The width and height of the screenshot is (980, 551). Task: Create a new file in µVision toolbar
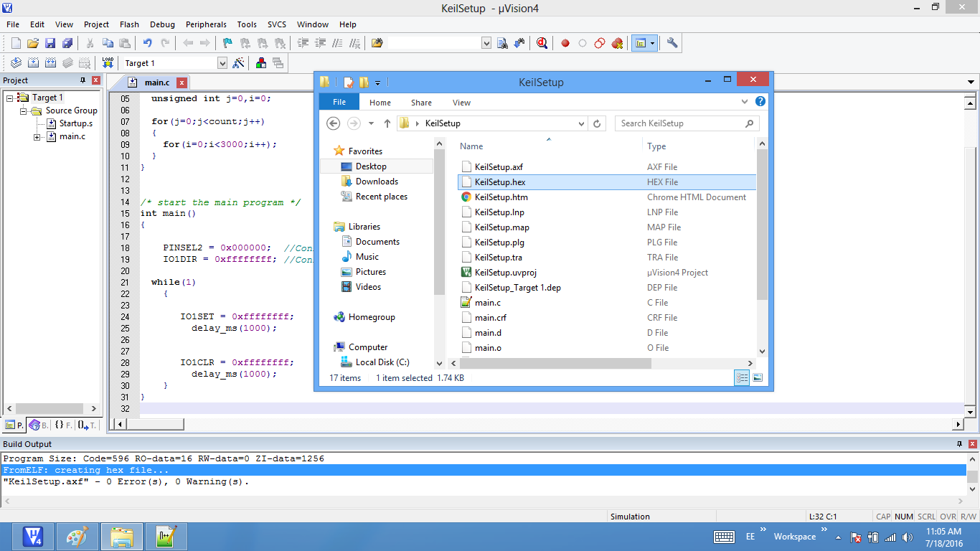point(16,43)
